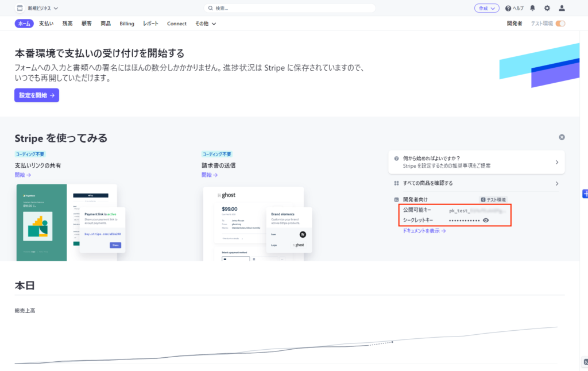Click the 開発者向け terminal icon
The width and height of the screenshot is (588, 371).
(396, 199)
